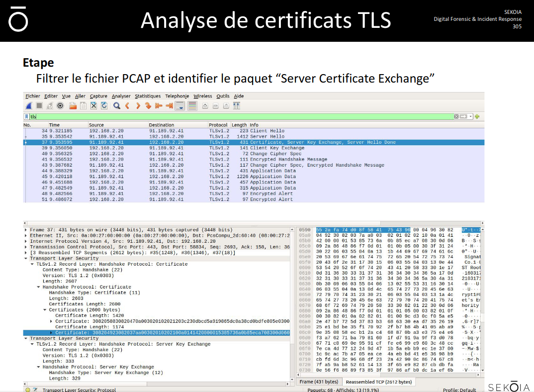Click the zoom in toolbar icon
Image resolution: width=534 pixels, height=392 pixels.
(x=204, y=105)
